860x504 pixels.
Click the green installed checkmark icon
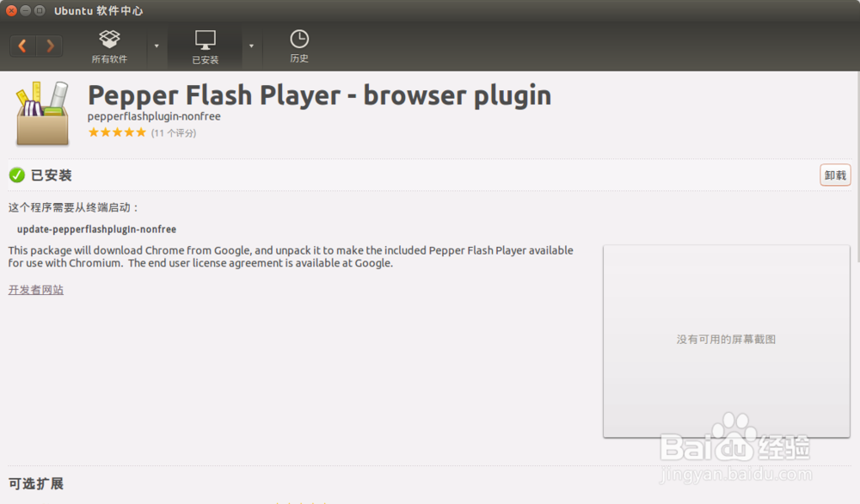17,175
